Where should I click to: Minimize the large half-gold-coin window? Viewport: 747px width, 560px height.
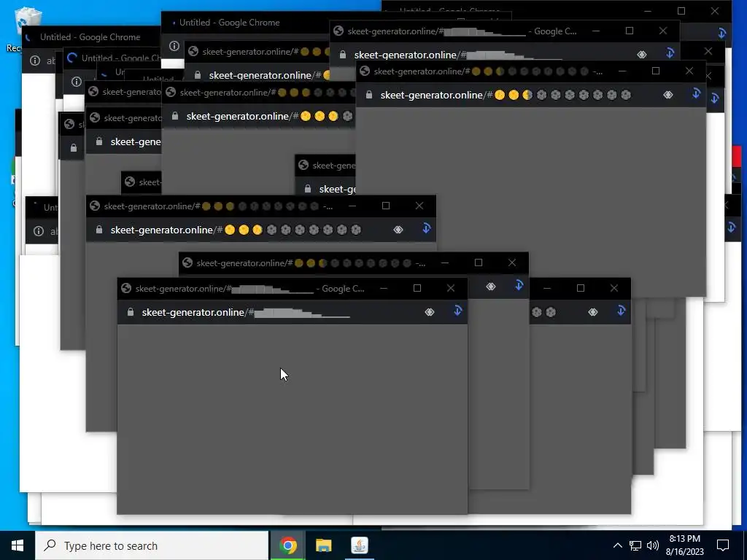pyautogui.click(x=622, y=71)
